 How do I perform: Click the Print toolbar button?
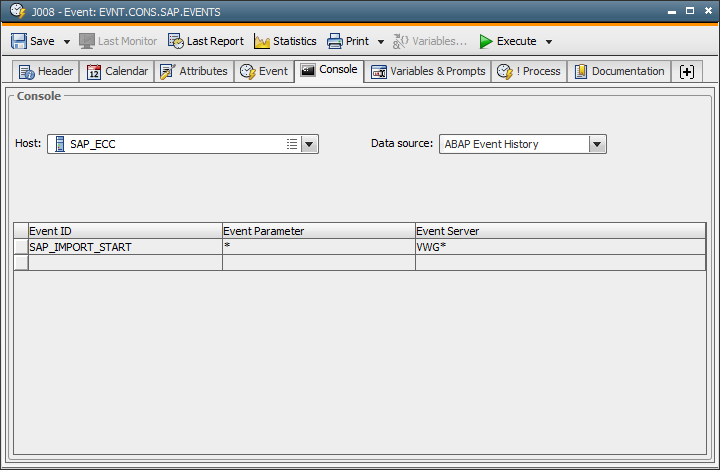[x=348, y=41]
